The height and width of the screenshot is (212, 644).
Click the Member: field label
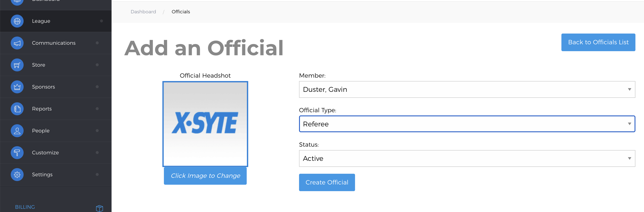312,76
